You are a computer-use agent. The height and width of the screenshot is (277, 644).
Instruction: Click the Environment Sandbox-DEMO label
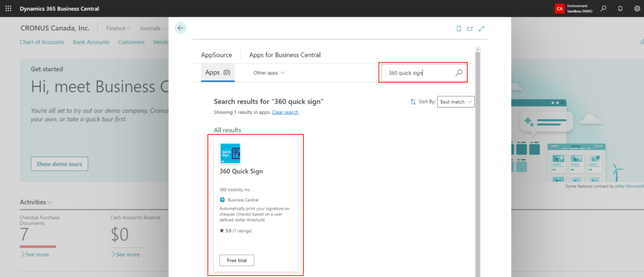coord(580,9)
